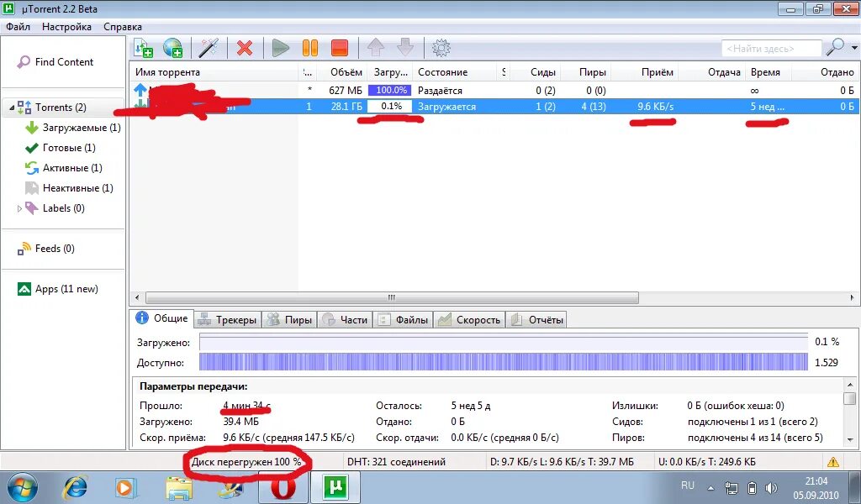Move torrent down in queue
The width and height of the screenshot is (861, 504).
pyautogui.click(x=405, y=48)
